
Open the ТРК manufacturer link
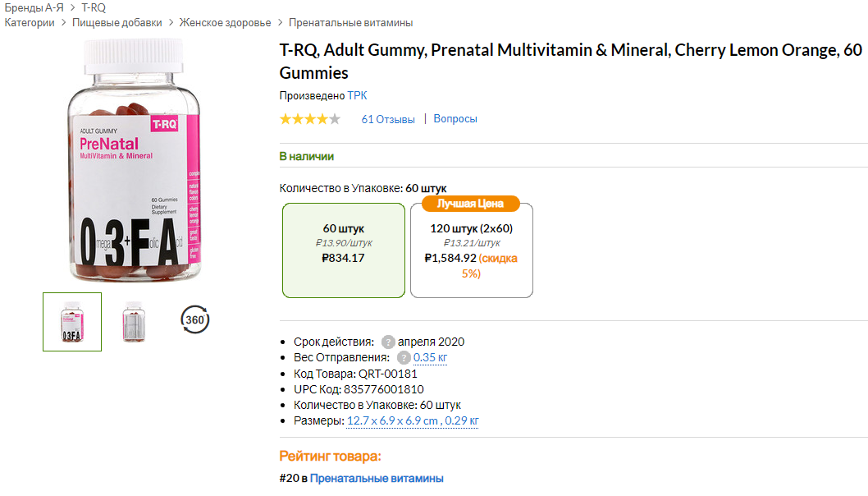(x=358, y=96)
